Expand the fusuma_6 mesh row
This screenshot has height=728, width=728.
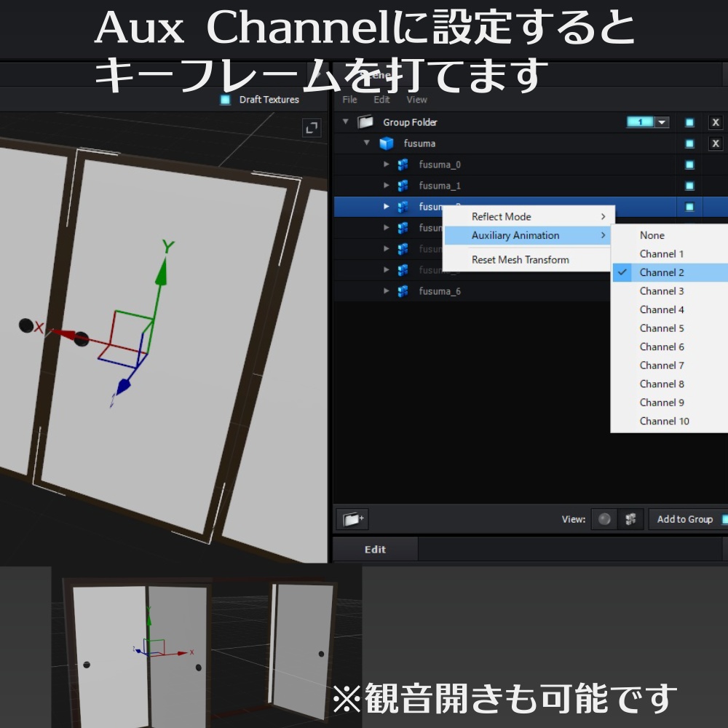(x=387, y=290)
